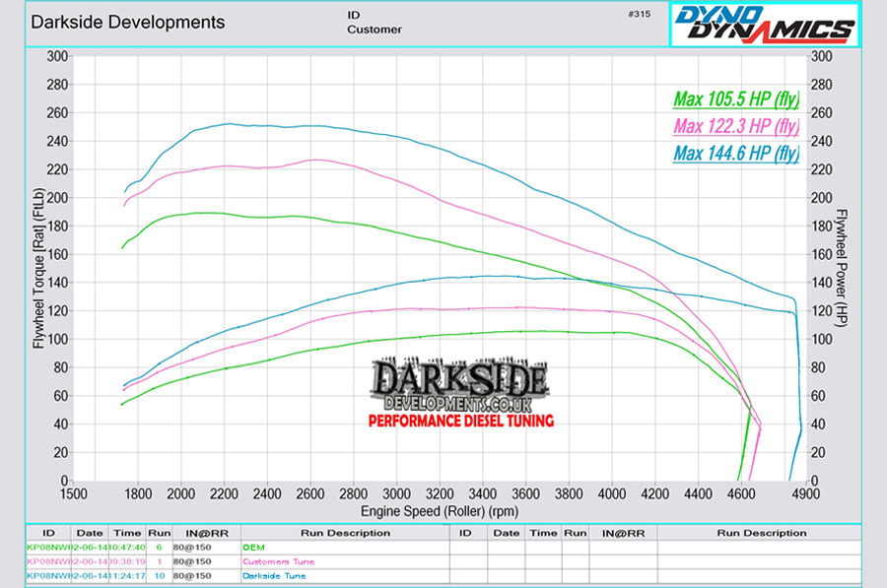Image resolution: width=887 pixels, height=588 pixels.
Task: Click the left table's Run column header
Action: (160, 533)
